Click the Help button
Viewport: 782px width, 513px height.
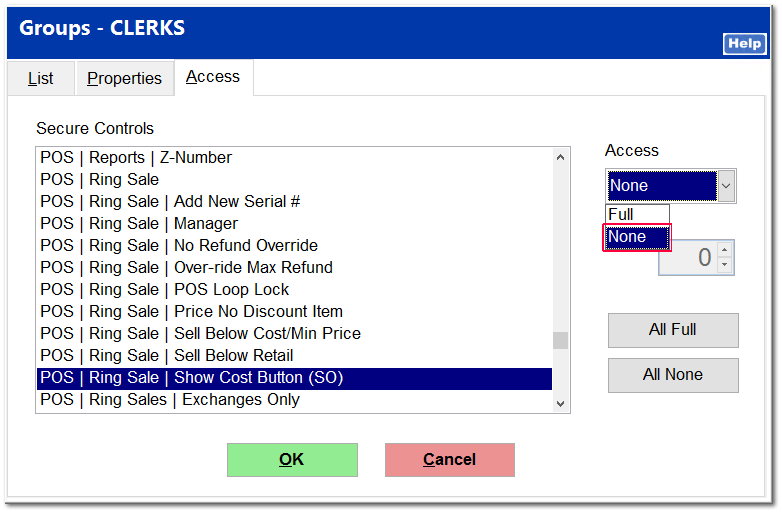point(744,44)
